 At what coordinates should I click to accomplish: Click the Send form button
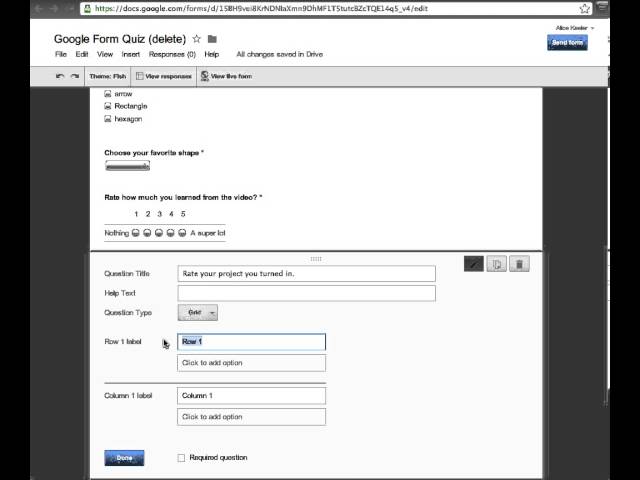(x=567, y=42)
